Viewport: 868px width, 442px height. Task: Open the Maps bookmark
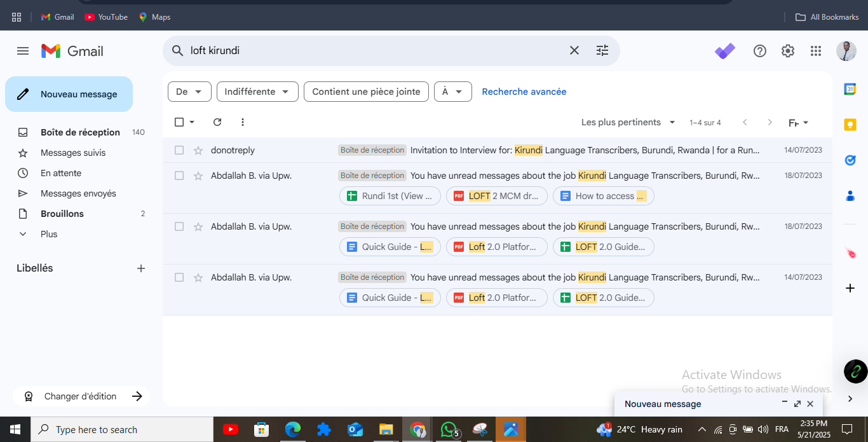pyautogui.click(x=154, y=17)
